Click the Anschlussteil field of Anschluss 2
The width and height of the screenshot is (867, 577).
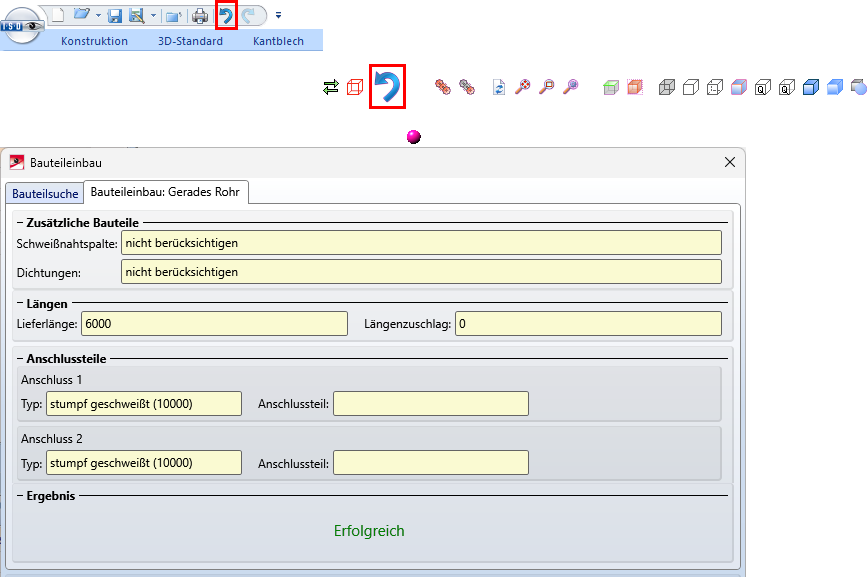[x=431, y=463]
